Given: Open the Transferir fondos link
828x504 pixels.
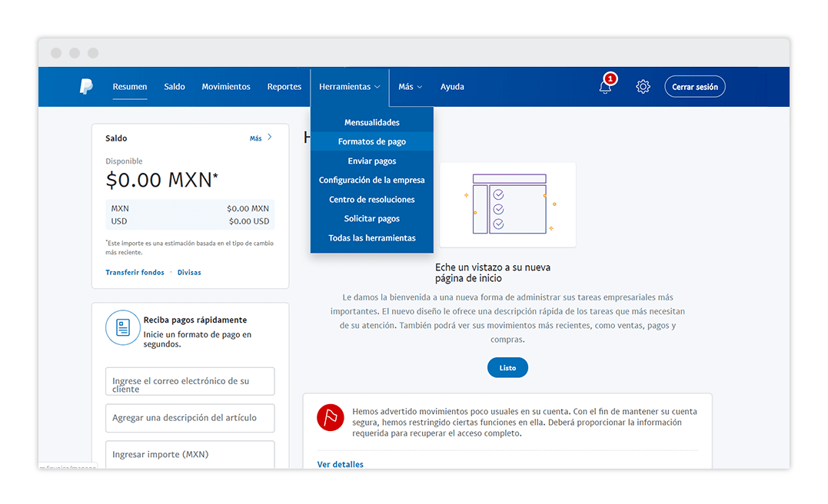Looking at the screenshot, I should click(x=135, y=272).
